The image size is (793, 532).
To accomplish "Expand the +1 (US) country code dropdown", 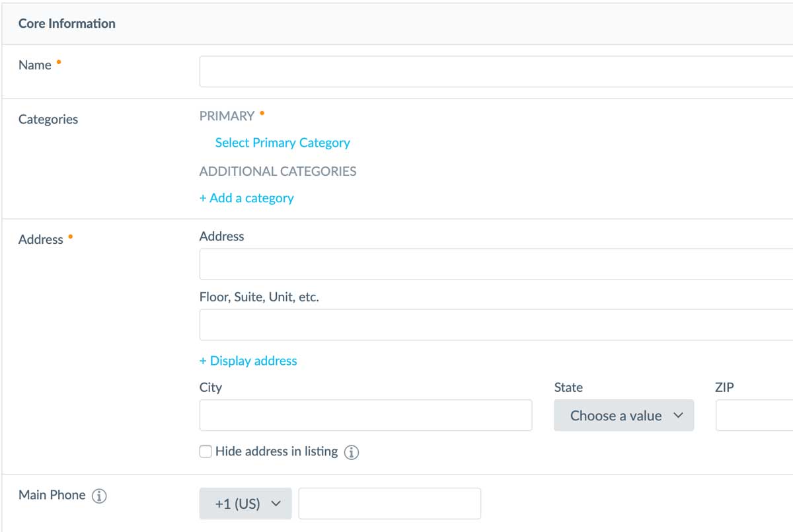I will click(245, 504).
